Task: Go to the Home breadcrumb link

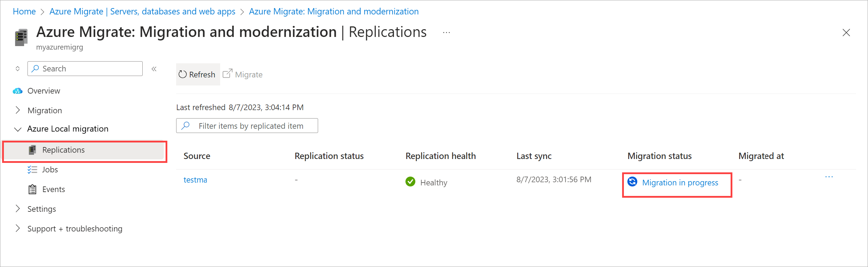Action: [24, 12]
